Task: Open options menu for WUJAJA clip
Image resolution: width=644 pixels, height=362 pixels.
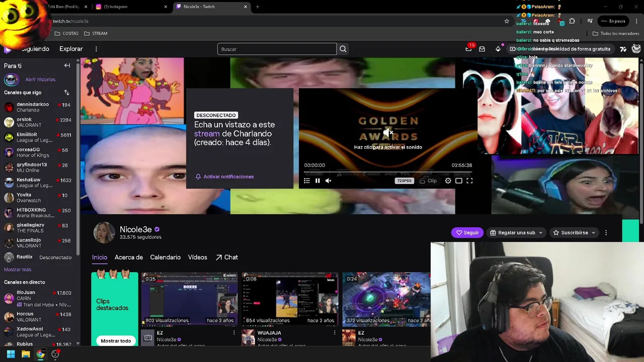Action: pyautogui.click(x=335, y=333)
